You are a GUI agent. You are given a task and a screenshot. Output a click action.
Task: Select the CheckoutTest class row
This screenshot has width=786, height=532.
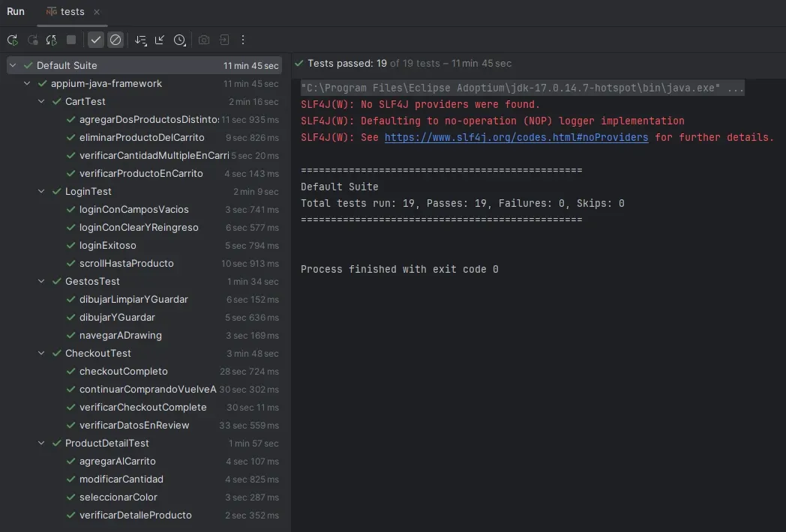point(144,353)
